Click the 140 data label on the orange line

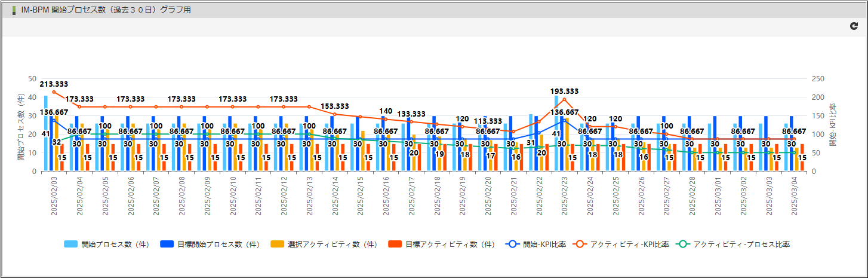coord(386,111)
